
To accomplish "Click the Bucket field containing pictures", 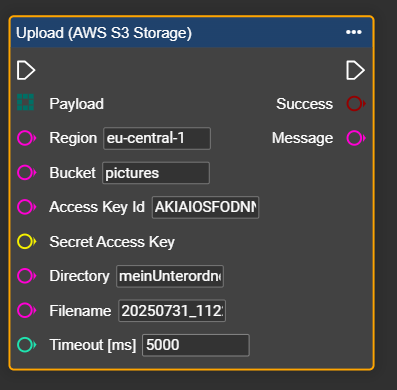I will (x=156, y=173).
